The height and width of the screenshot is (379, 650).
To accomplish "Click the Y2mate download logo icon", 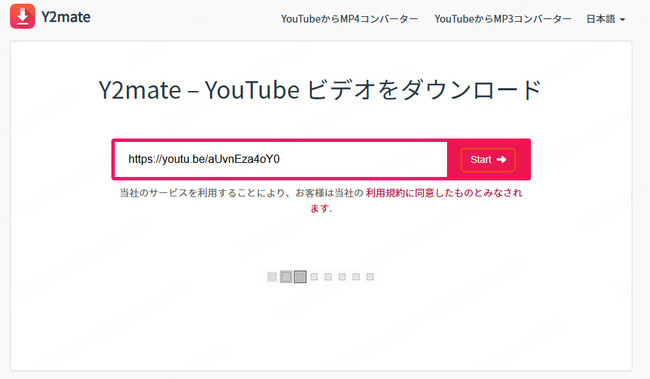I will click(22, 16).
